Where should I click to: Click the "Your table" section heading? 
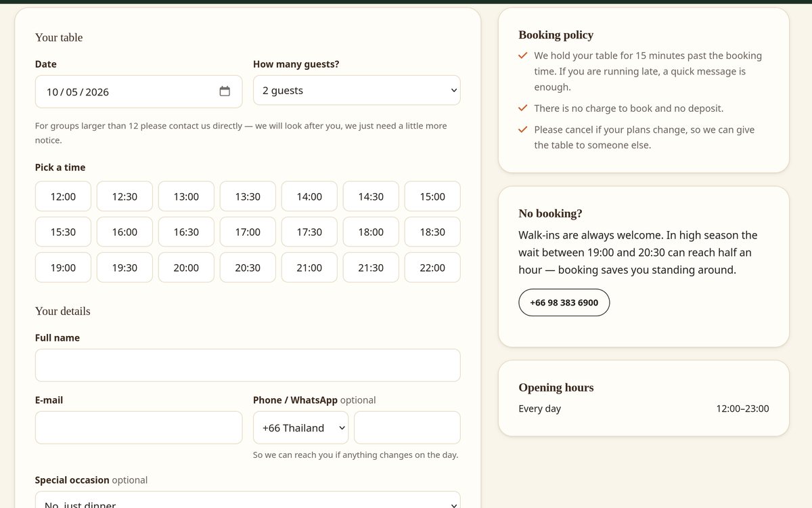(x=59, y=37)
